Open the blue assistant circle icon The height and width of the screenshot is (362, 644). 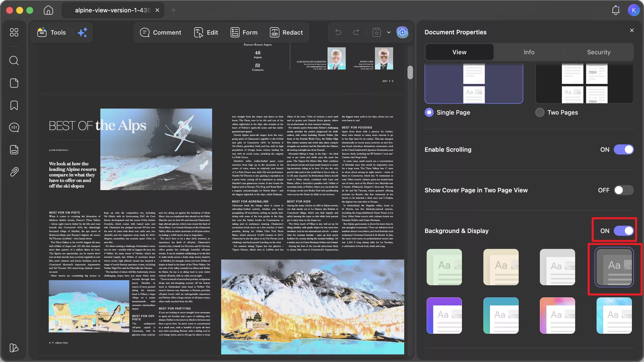coord(402,32)
